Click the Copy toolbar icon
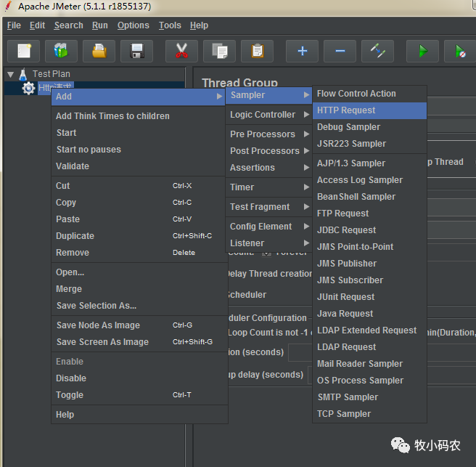The height and width of the screenshot is (467, 476). (x=219, y=51)
